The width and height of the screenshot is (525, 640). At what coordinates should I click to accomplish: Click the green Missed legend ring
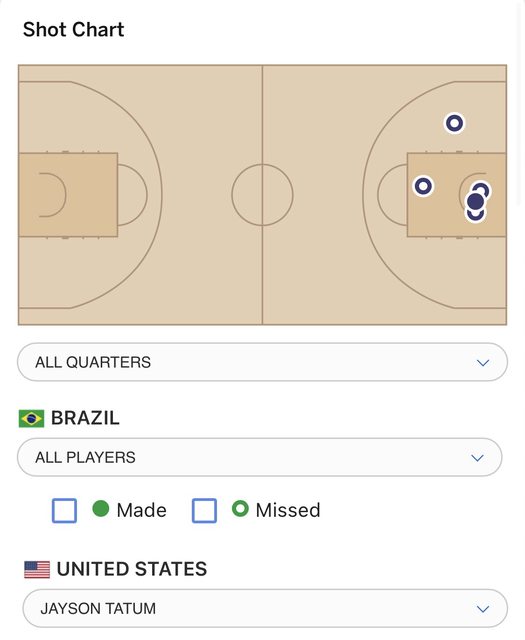click(240, 509)
